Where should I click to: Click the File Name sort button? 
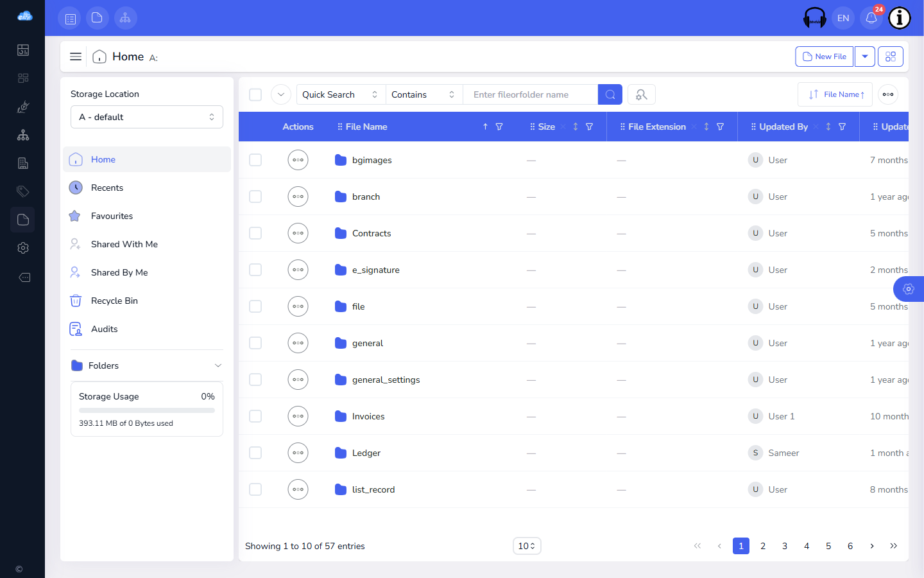click(x=835, y=94)
